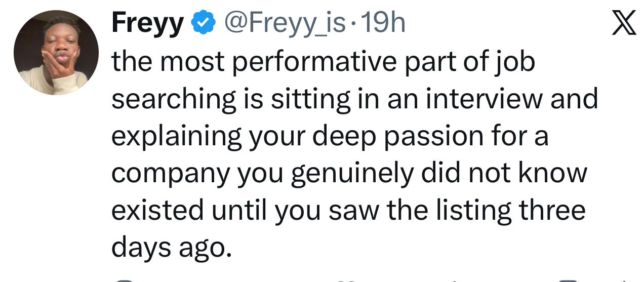The width and height of the screenshot is (644, 282).
Task: Click the word "searching" in the tweet
Action: [x=174, y=99]
